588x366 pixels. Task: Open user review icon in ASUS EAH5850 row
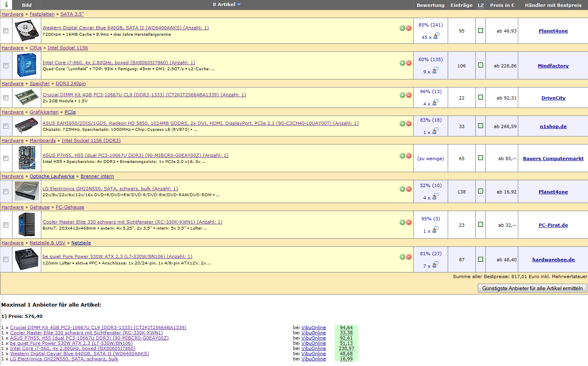tap(435, 131)
